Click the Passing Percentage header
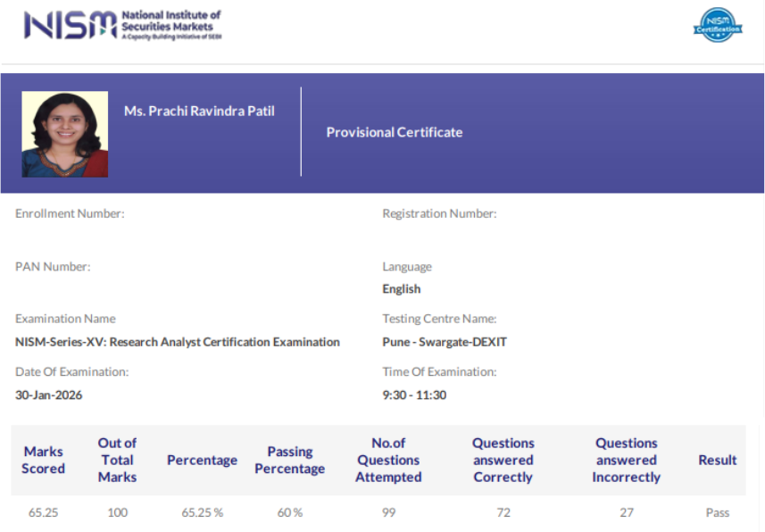This screenshot has height=532, width=765. [289, 460]
